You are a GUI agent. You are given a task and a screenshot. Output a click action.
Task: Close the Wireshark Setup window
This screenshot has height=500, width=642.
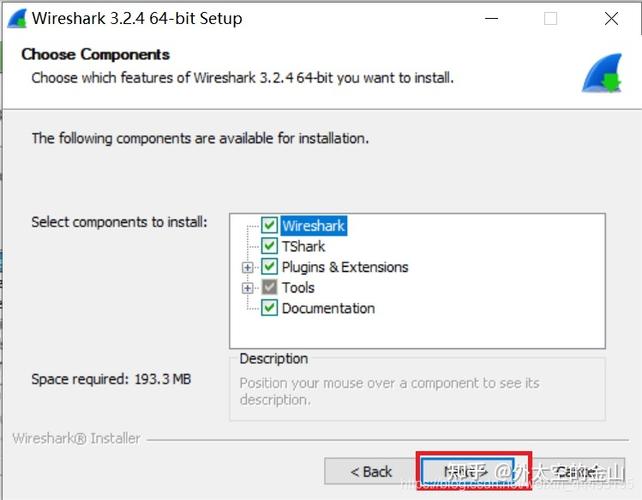coord(611,18)
